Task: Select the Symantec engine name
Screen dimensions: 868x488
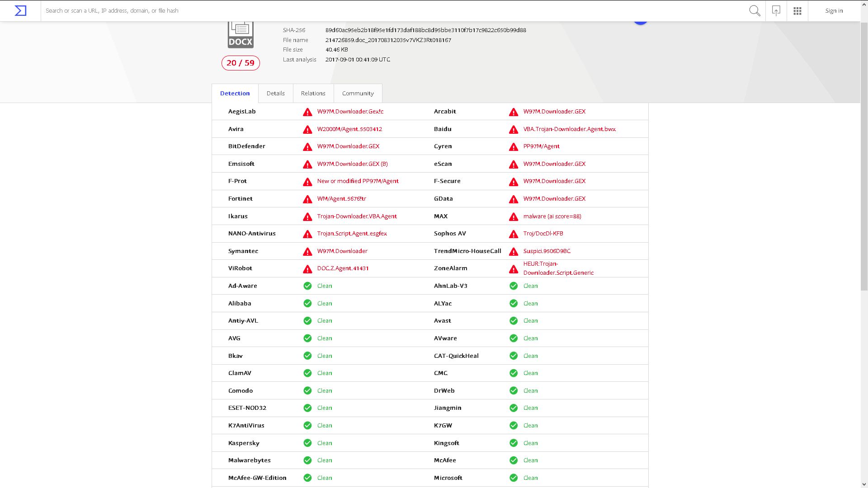Action: tap(243, 251)
